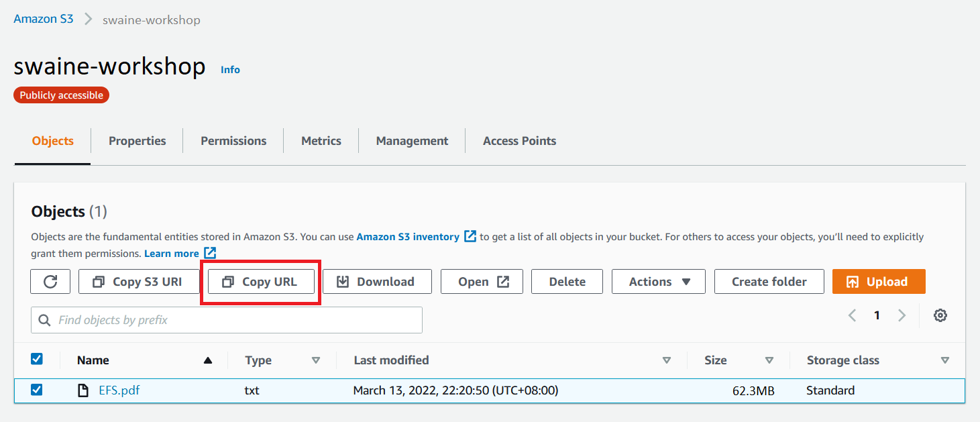Open the Actions dropdown menu
The image size is (980, 422).
[659, 282]
